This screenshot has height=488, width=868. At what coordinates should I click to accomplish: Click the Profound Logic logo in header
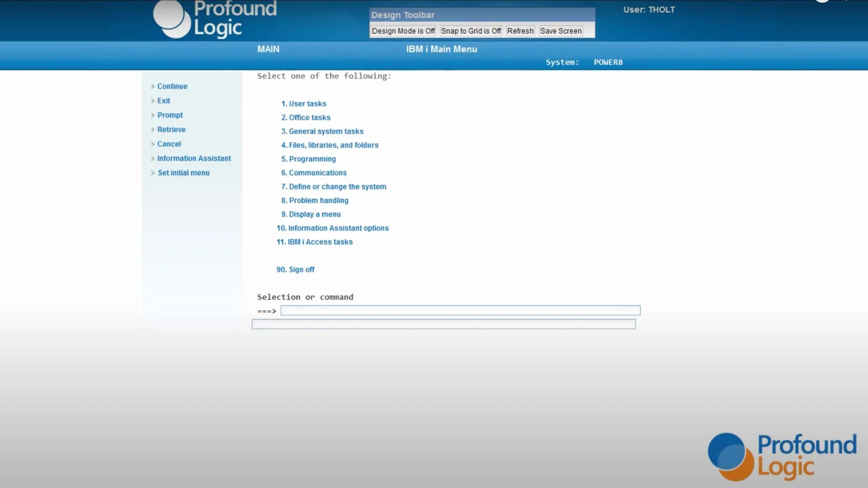pos(215,19)
